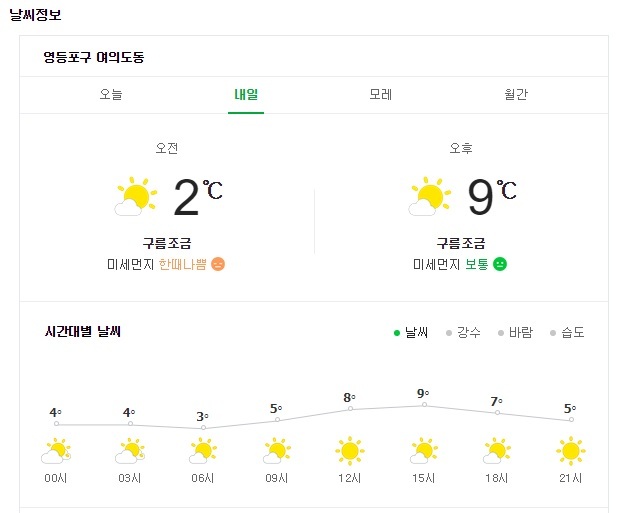Viewport: 627px width, 513px height.
Task: Click the 9° point on temperature graph
Action: (424, 405)
